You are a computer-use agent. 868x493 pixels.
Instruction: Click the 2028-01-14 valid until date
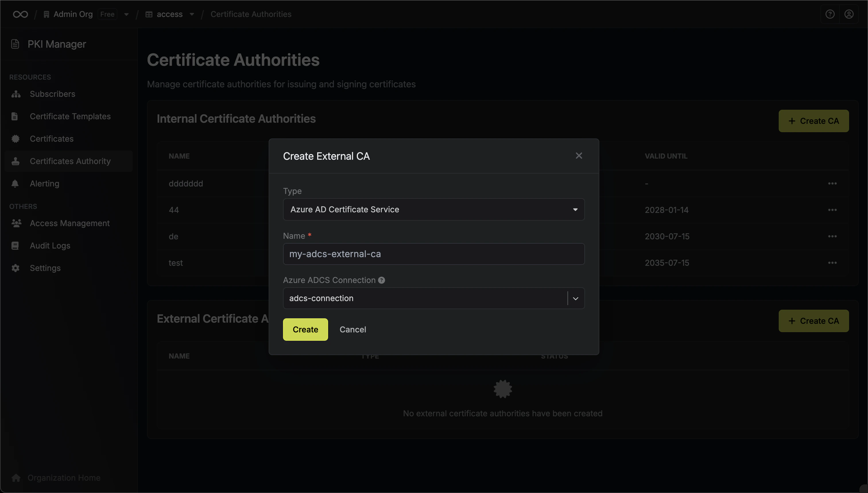[666, 210]
